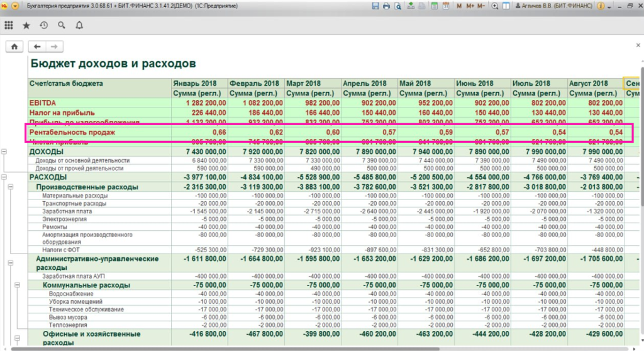
Task: Open notifications bell
Action: click(x=79, y=26)
